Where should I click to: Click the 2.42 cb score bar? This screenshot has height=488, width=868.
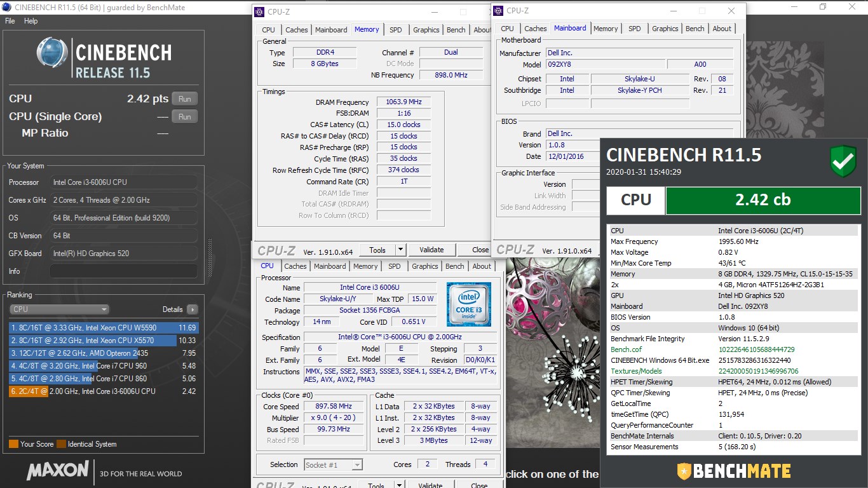763,200
